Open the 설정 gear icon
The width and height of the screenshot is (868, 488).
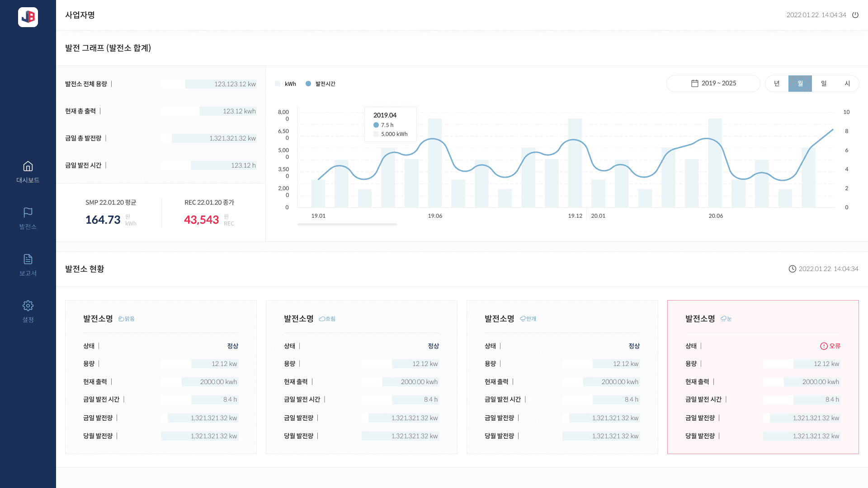pyautogui.click(x=28, y=305)
